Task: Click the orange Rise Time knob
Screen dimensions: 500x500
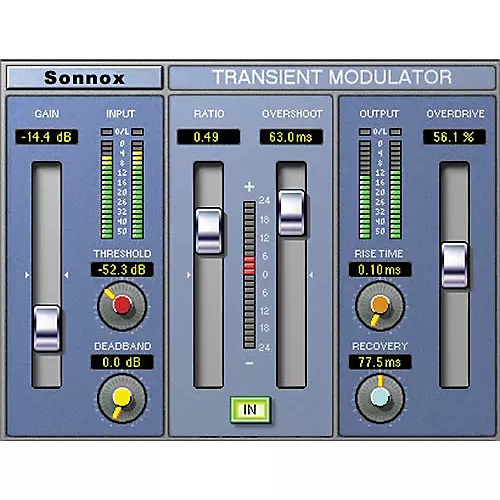Action: click(x=380, y=306)
